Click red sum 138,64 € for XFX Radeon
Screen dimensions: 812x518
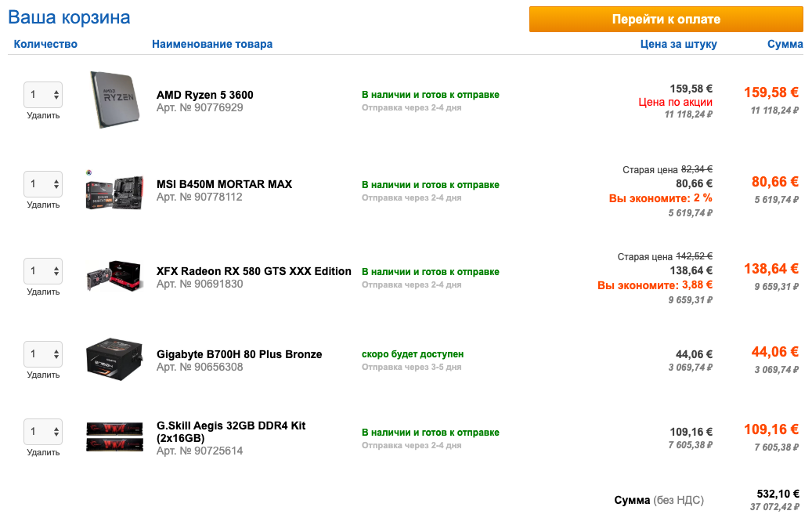(x=771, y=269)
